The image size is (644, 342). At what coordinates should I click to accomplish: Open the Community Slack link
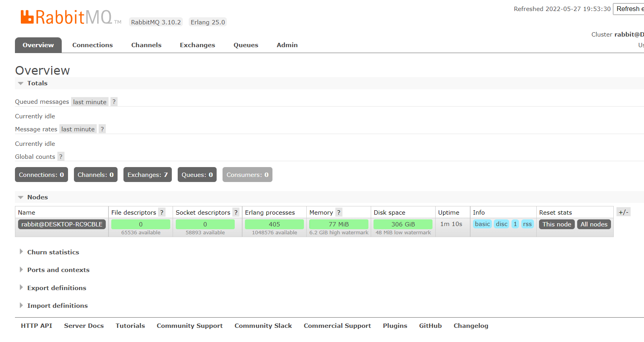(x=263, y=325)
